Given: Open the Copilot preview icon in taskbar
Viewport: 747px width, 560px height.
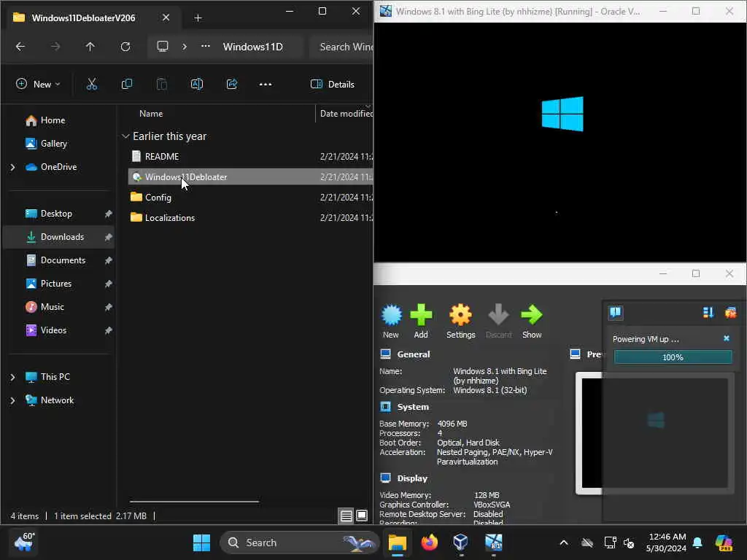Looking at the screenshot, I should click(724, 542).
